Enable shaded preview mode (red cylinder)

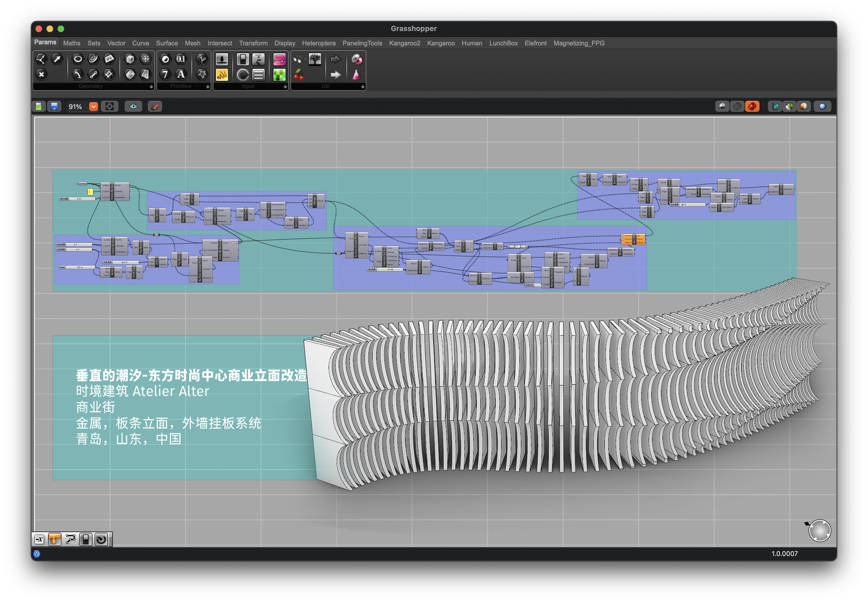click(x=752, y=107)
